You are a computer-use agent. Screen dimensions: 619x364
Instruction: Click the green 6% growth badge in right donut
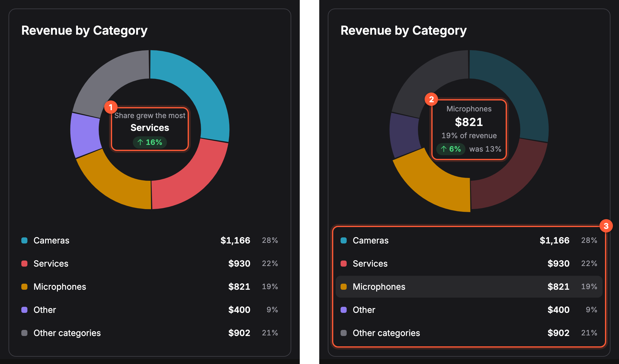pyautogui.click(x=451, y=149)
